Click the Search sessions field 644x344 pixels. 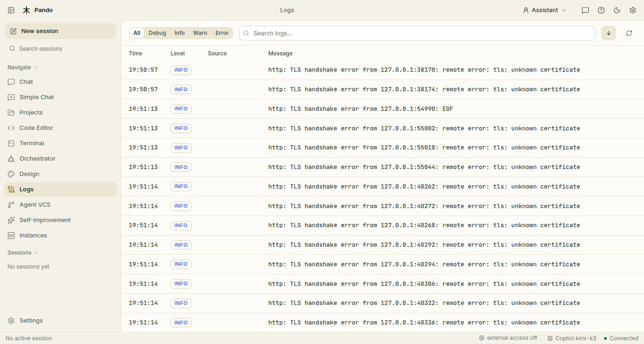(x=60, y=49)
